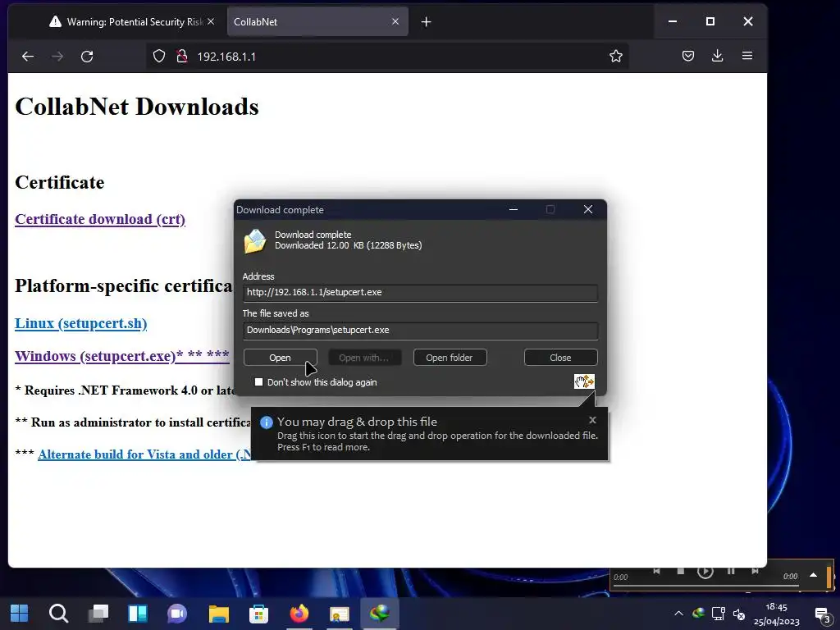Dismiss the drag & drop tooltip
The height and width of the screenshot is (630, 840).
point(592,420)
